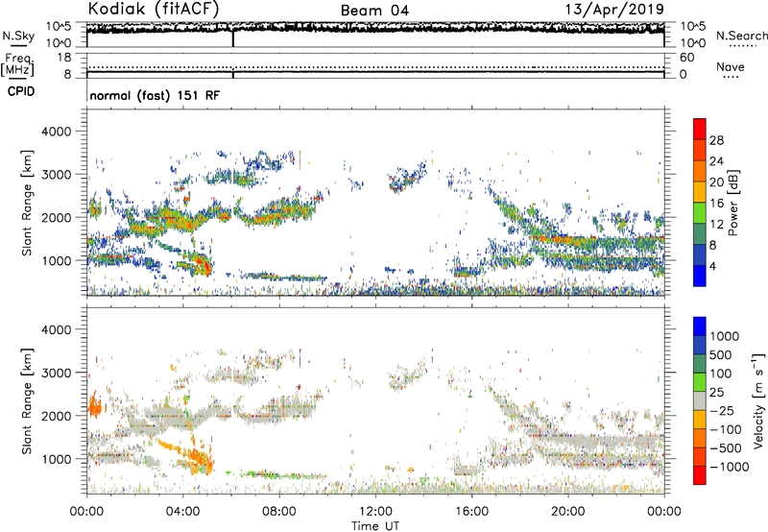The image size is (768, 532).
Task: Click the '-25' velocity colorbar tick label
Action: pyautogui.click(x=722, y=410)
